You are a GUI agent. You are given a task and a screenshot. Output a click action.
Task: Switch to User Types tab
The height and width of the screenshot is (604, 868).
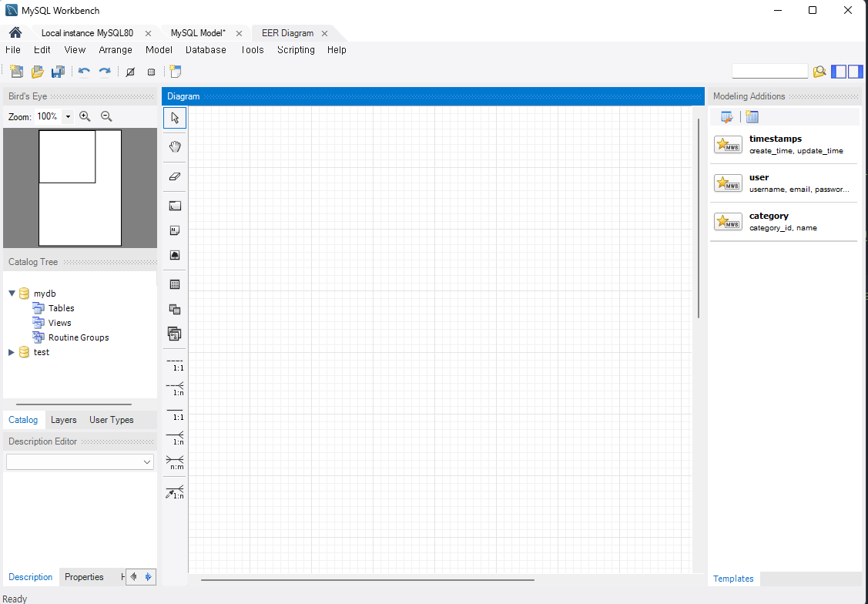click(x=111, y=420)
